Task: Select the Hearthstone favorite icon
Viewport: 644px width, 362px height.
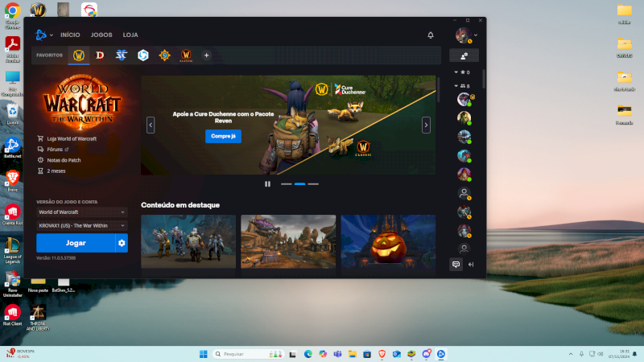Action: pos(164,55)
